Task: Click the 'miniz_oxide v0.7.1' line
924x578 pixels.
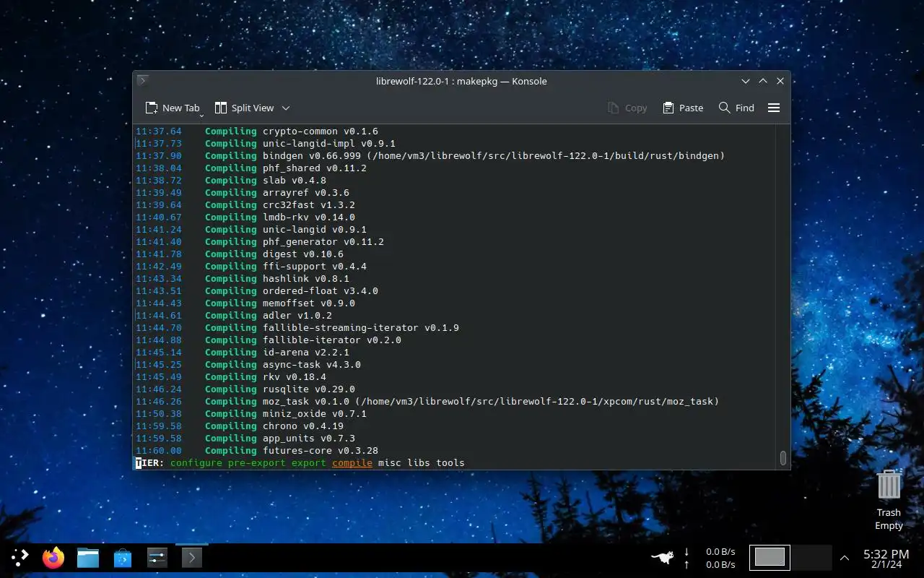Action: tap(315, 414)
